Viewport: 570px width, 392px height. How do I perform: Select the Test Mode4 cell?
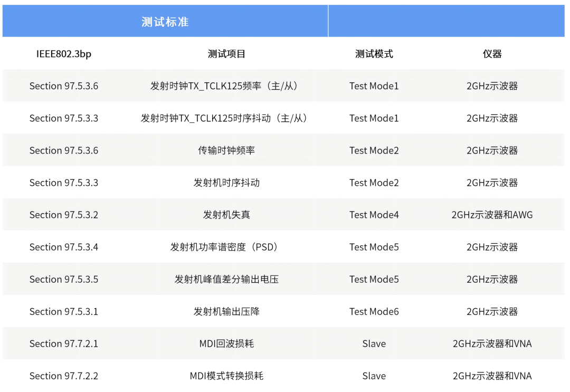[x=374, y=215]
